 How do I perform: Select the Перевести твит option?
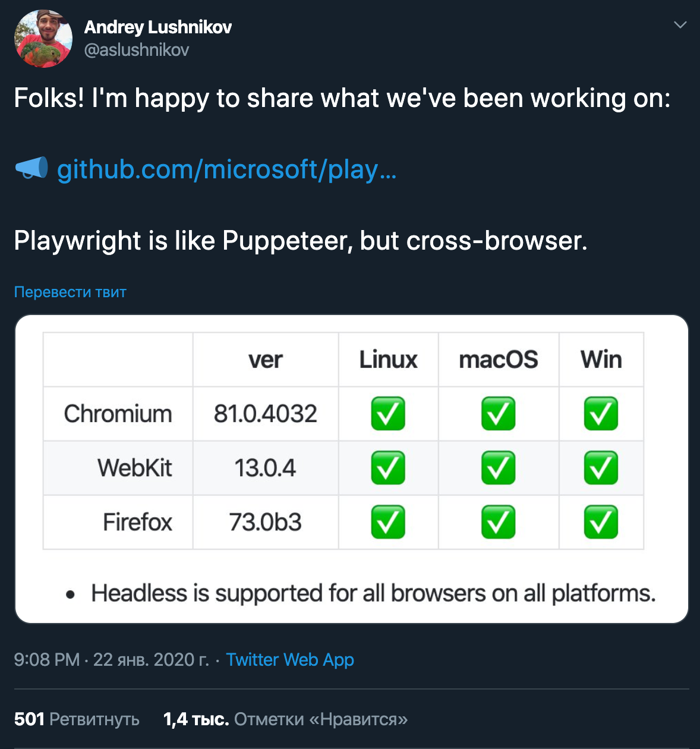point(70,292)
